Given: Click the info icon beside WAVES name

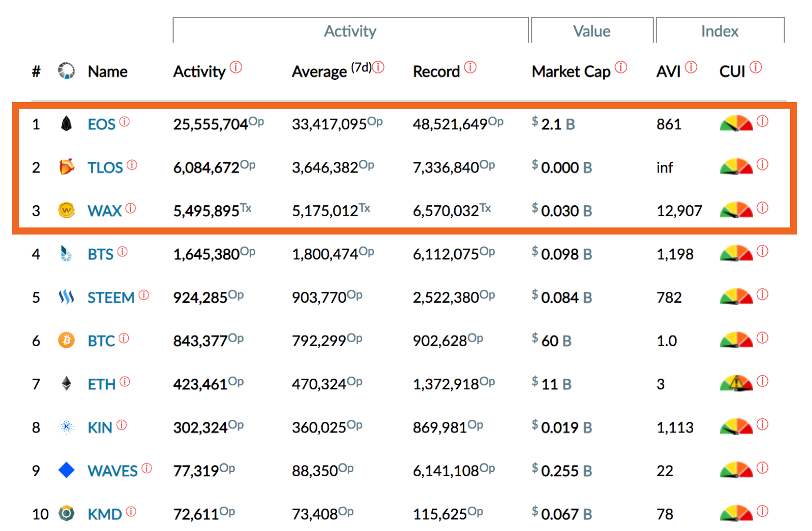Looking at the screenshot, I should (147, 468).
